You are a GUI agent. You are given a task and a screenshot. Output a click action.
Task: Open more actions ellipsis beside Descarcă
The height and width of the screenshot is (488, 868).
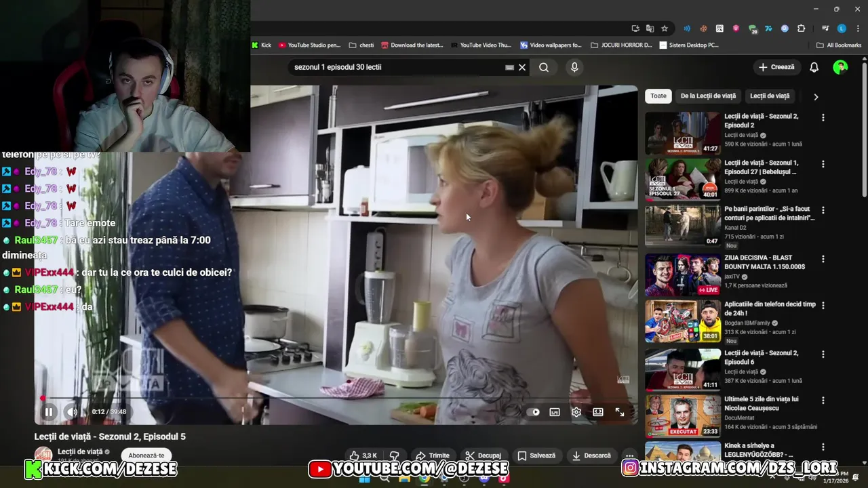tap(629, 455)
